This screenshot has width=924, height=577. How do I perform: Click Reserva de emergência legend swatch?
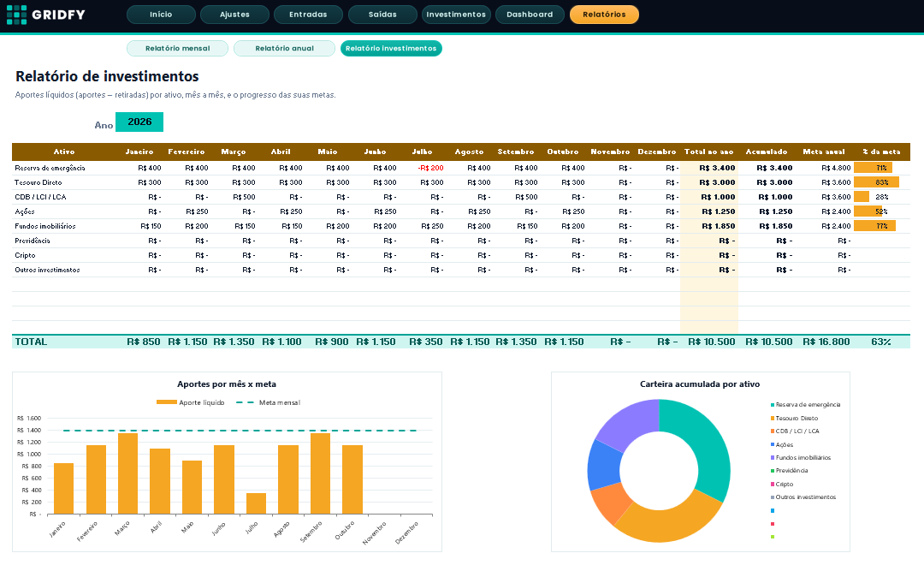(x=773, y=405)
